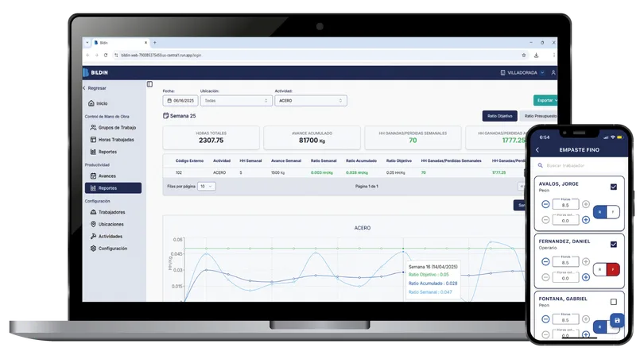Expand the Exportar dropdown button
The image size is (644, 359).
tap(545, 101)
